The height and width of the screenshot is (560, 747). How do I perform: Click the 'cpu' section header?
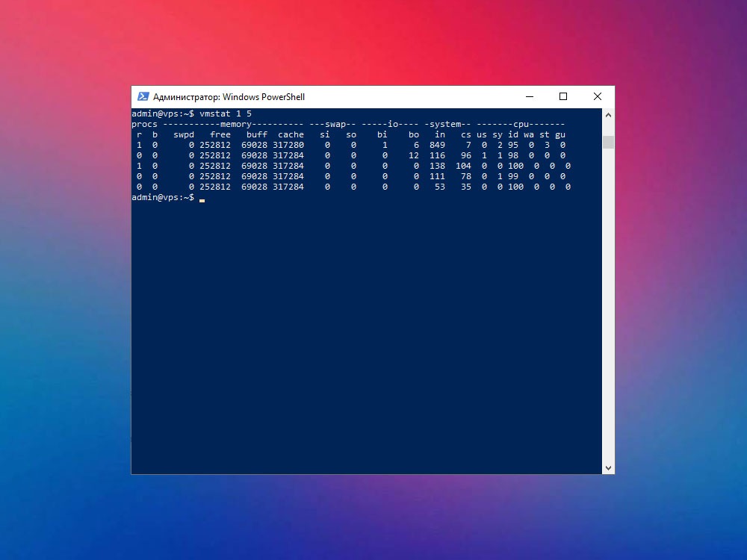521,124
